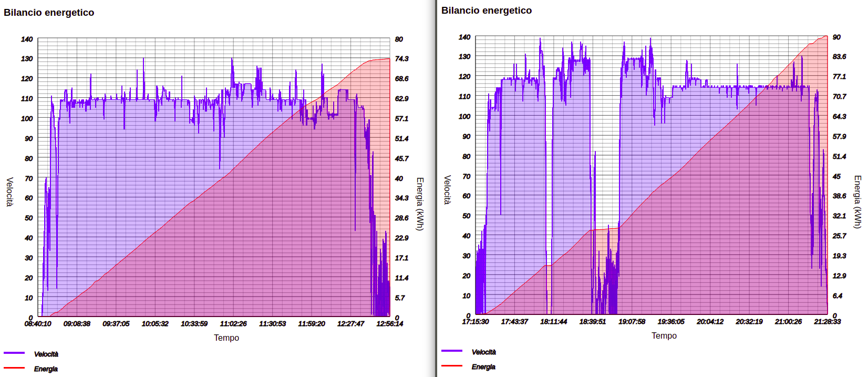Click the vertical Velocità axis title of the right chart
868x377 pixels.
click(447, 190)
